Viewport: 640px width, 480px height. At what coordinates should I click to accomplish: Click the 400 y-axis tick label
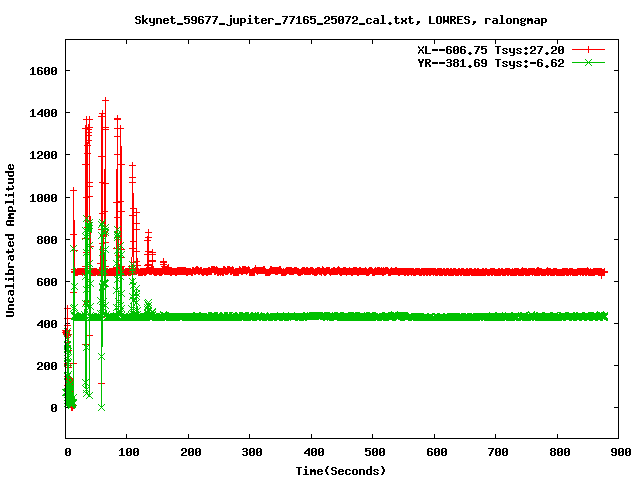coord(47,324)
